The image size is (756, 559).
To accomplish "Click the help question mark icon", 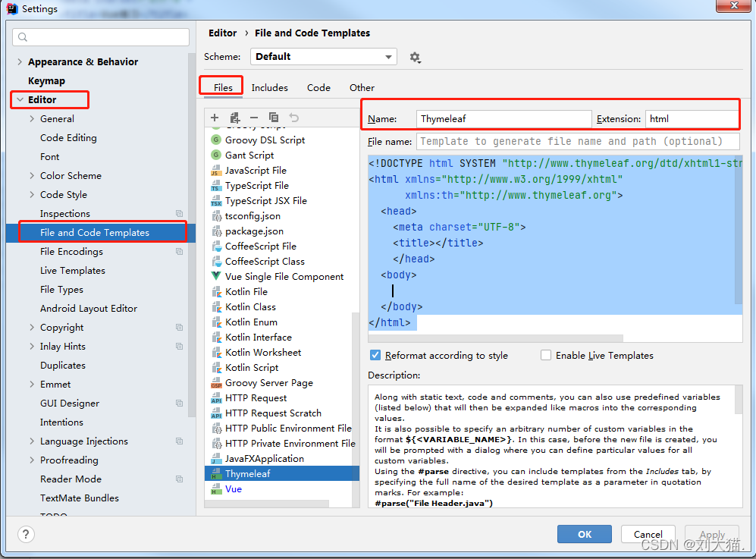I will point(26,534).
